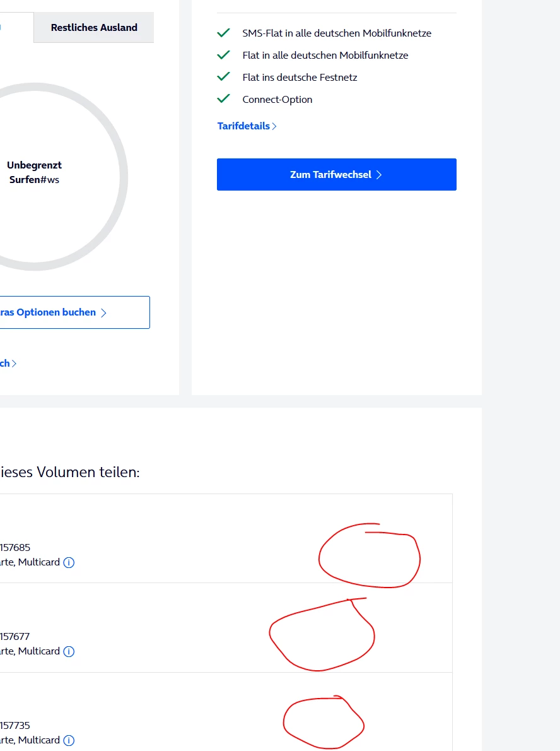Image resolution: width=560 pixels, height=751 pixels.
Task: Select the Flat ins deutsche Festnetz text
Action: [x=300, y=77]
